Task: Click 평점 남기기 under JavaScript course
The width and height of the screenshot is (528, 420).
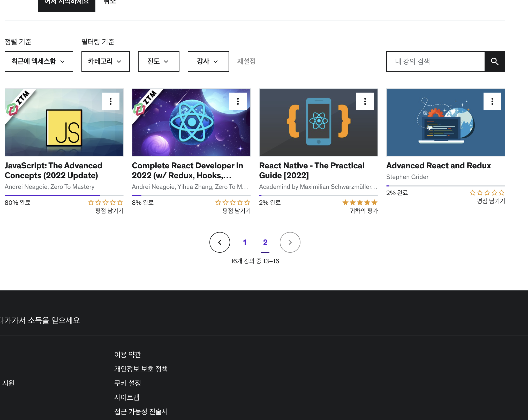Action: 109,211
